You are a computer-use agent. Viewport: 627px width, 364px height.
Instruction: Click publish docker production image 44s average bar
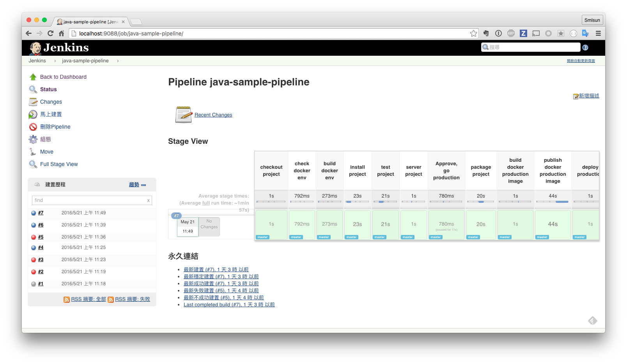pyautogui.click(x=553, y=202)
